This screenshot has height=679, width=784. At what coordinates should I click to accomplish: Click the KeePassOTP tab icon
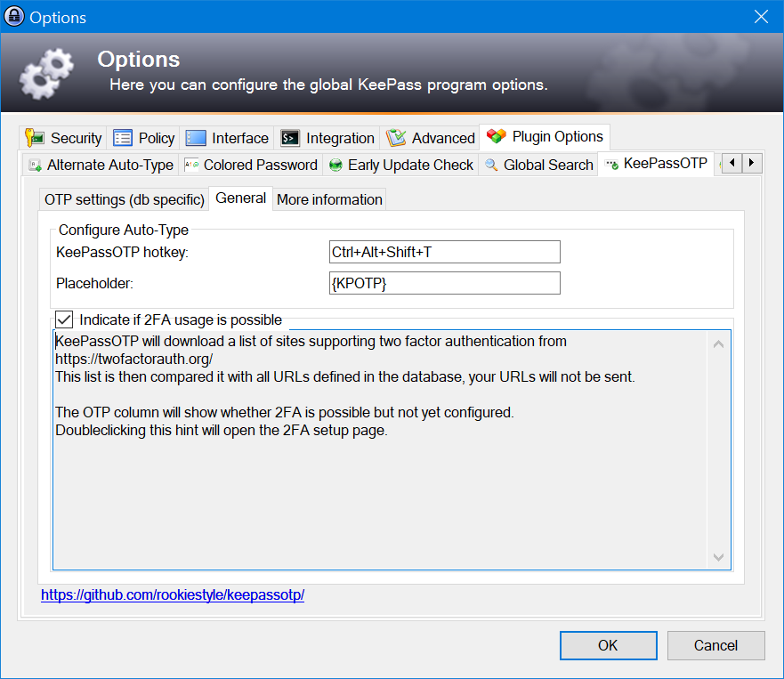click(x=612, y=164)
